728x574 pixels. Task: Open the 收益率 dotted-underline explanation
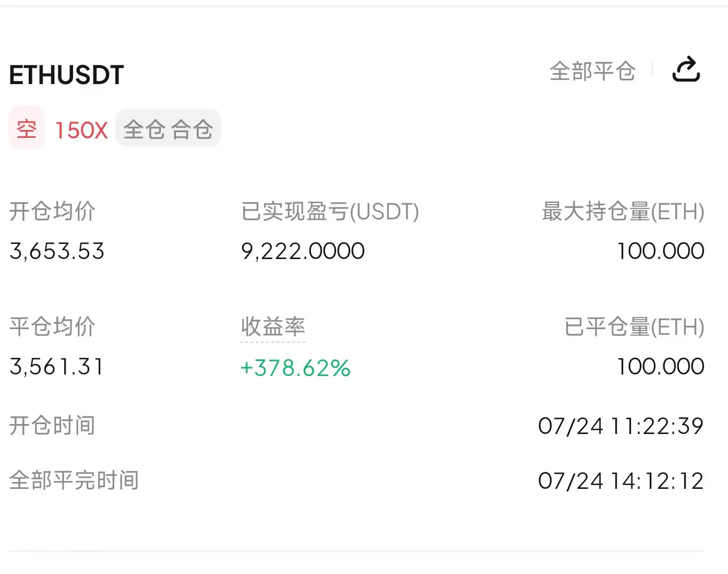click(x=273, y=327)
